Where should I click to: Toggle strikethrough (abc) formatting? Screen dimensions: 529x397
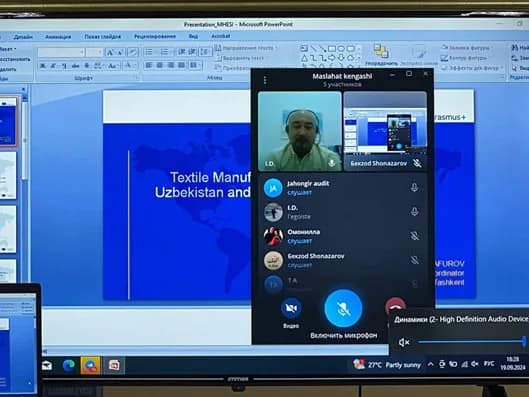(76, 66)
